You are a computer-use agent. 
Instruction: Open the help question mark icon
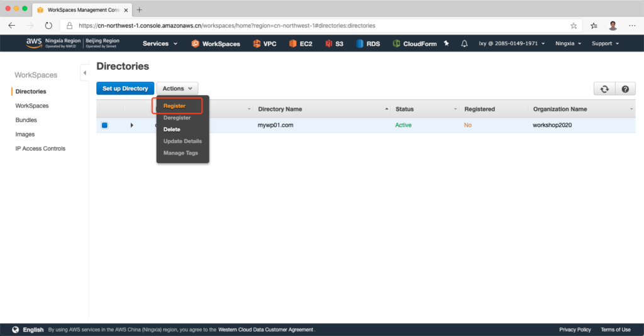click(x=625, y=89)
